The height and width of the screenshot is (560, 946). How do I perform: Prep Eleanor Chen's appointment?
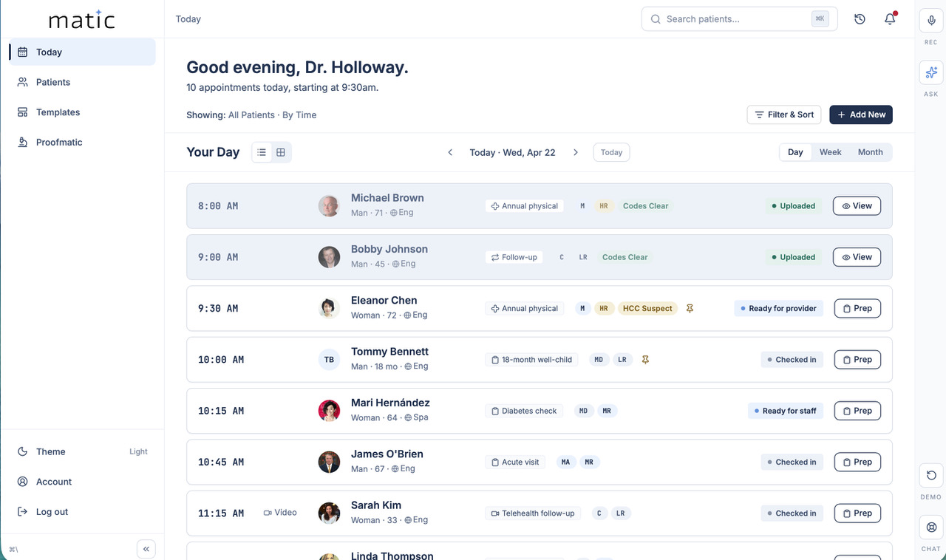pyautogui.click(x=857, y=308)
